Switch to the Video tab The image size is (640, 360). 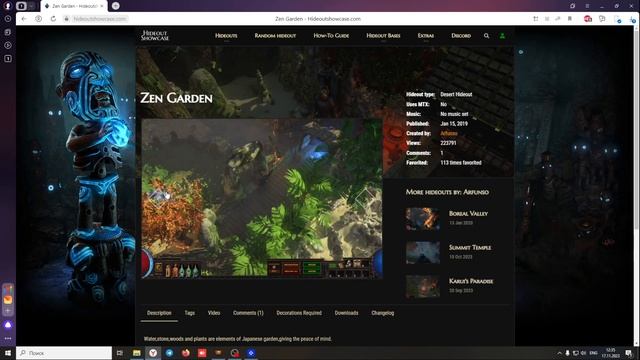pos(214,313)
